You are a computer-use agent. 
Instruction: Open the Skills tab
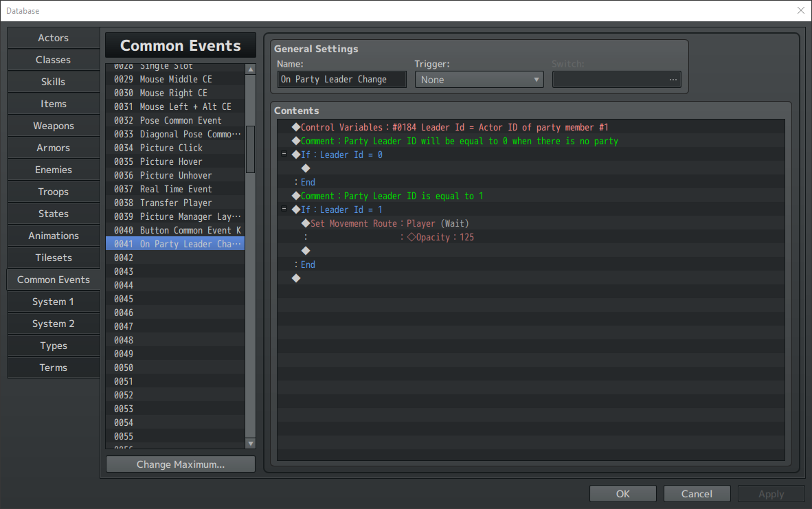[54, 82]
